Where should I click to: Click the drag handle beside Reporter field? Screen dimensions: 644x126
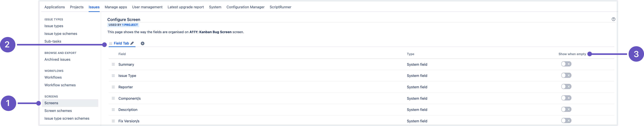click(x=113, y=87)
